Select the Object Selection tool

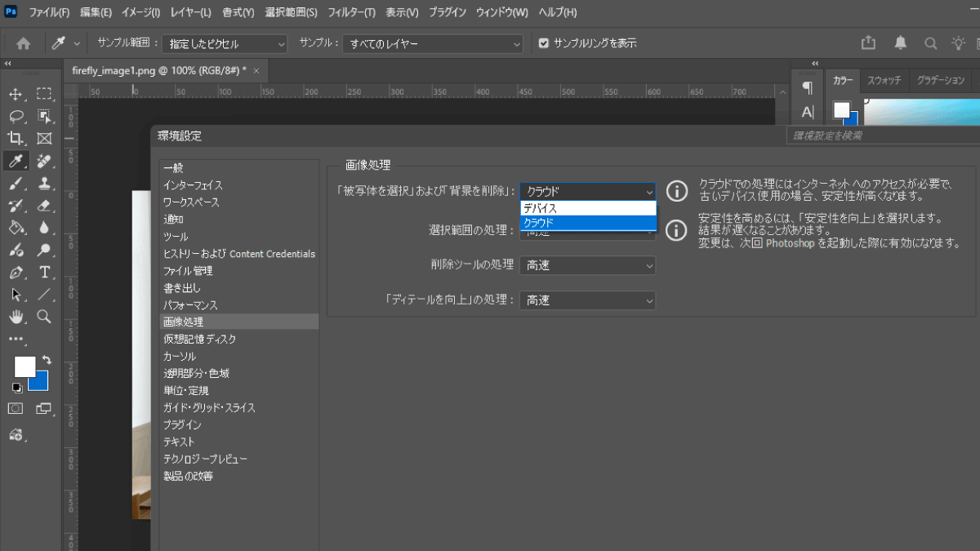(x=44, y=116)
